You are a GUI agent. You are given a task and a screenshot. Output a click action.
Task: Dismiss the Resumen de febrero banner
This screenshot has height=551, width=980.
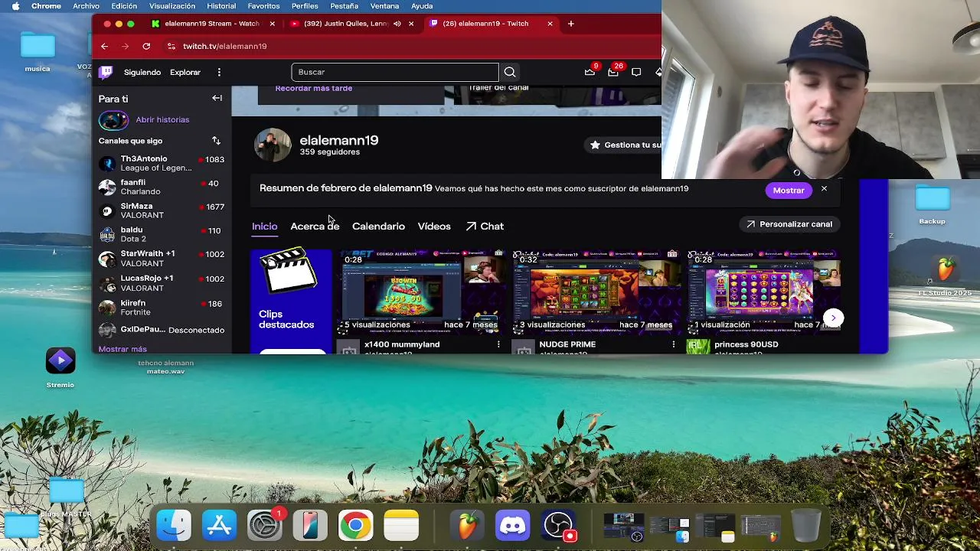coord(824,189)
